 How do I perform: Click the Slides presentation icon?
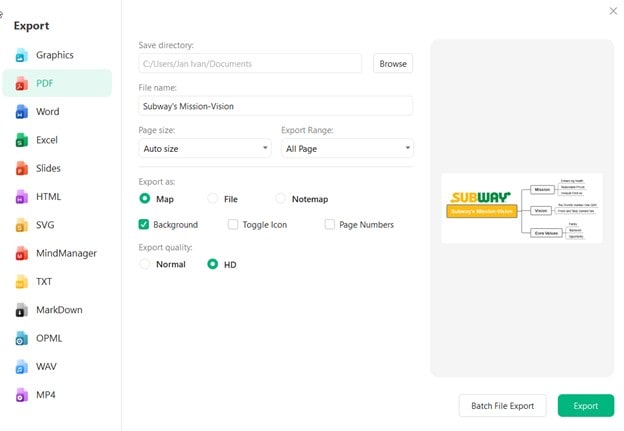(x=22, y=168)
